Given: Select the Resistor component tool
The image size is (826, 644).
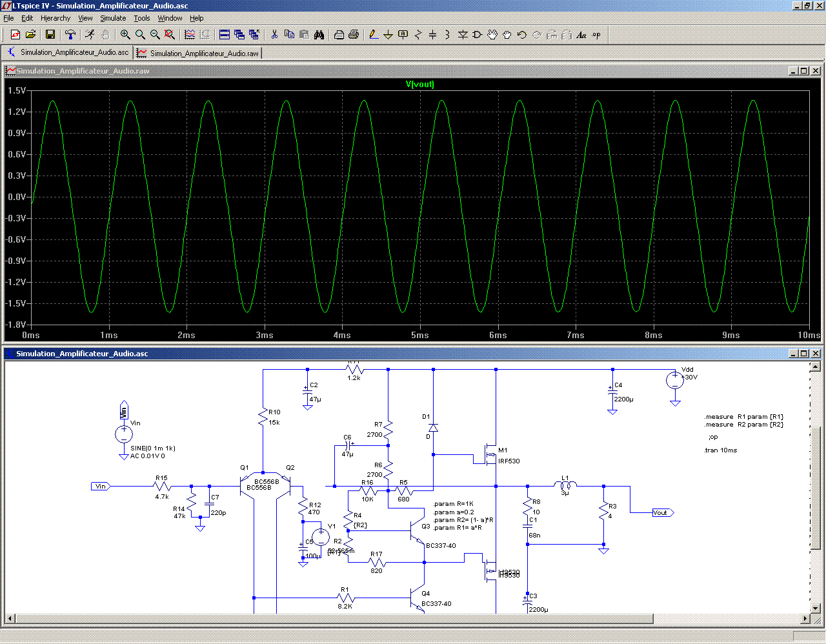Looking at the screenshot, I should coord(418,35).
